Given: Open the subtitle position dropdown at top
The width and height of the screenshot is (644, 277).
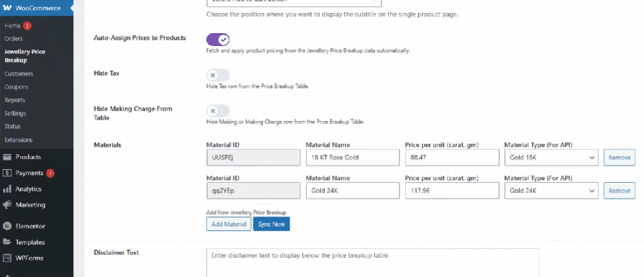Looking at the screenshot, I should (x=294, y=1).
